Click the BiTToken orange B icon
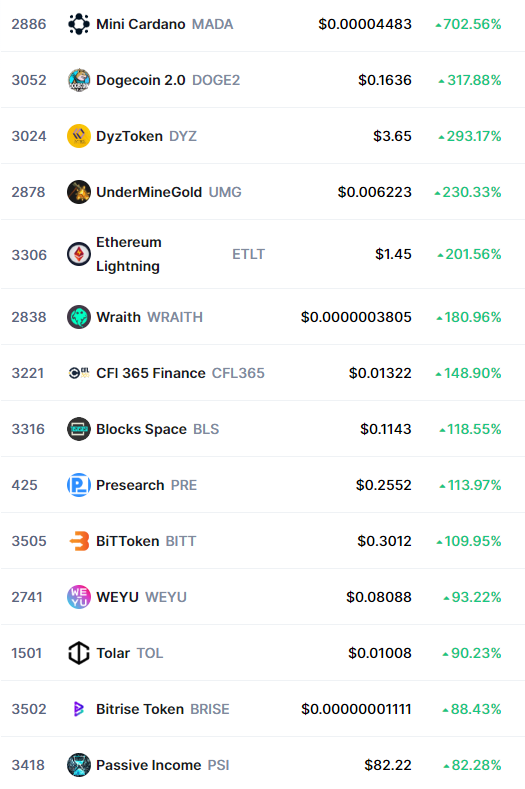The width and height of the screenshot is (525, 789). pyautogui.click(x=79, y=541)
